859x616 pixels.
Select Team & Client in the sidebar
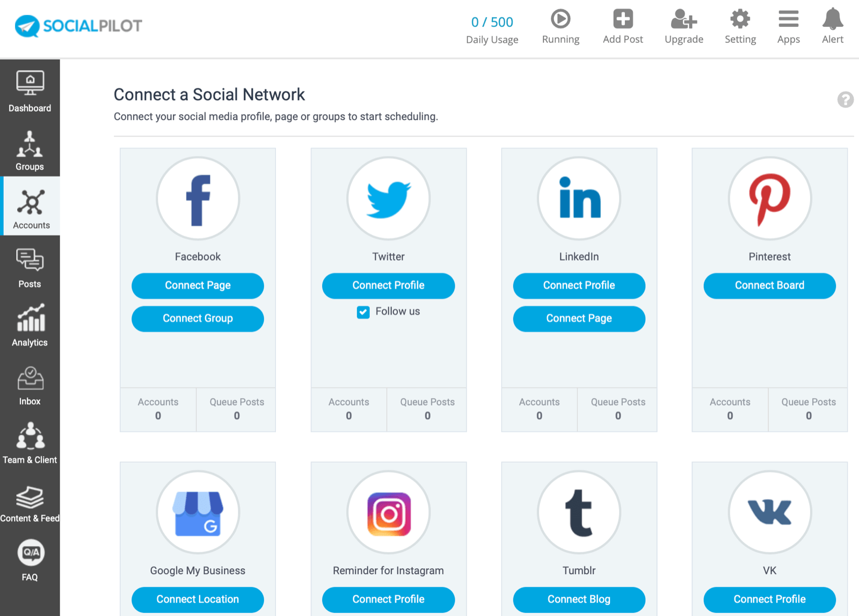(30, 444)
